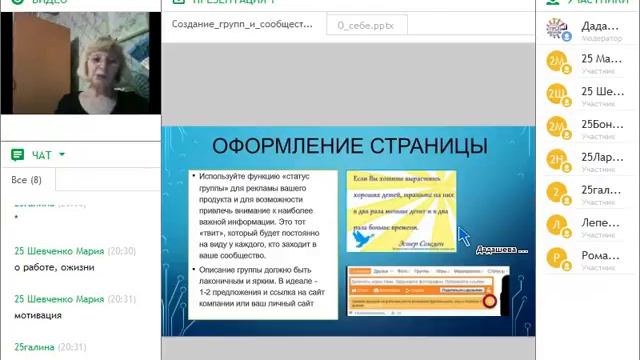Click participant name 'Лепе...'

(x=600, y=222)
